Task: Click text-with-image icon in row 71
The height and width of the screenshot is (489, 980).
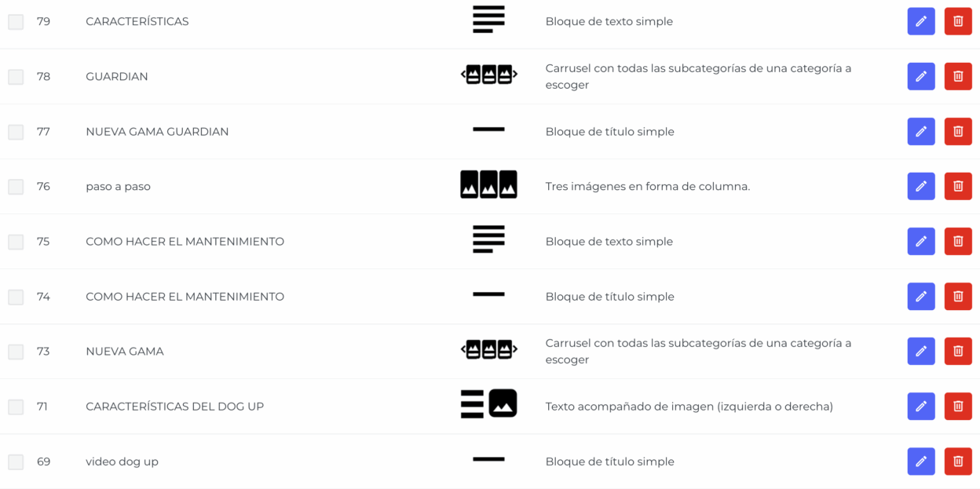Action: click(x=488, y=403)
